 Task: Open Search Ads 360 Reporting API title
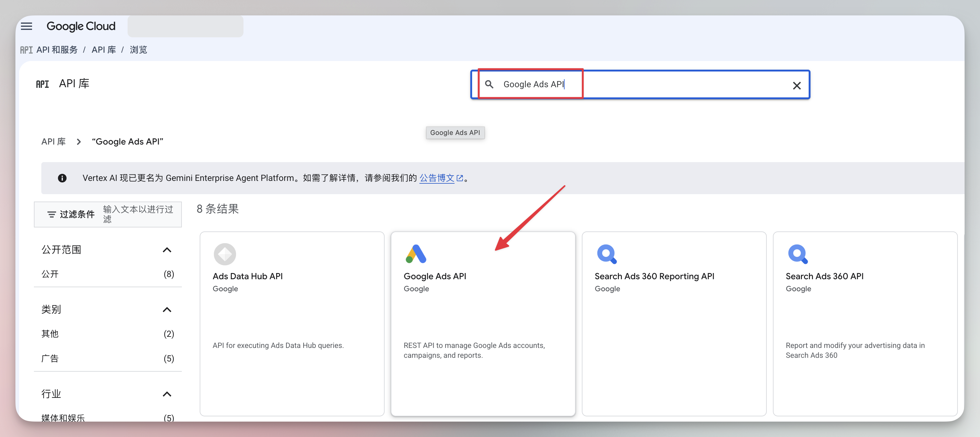coord(654,276)
